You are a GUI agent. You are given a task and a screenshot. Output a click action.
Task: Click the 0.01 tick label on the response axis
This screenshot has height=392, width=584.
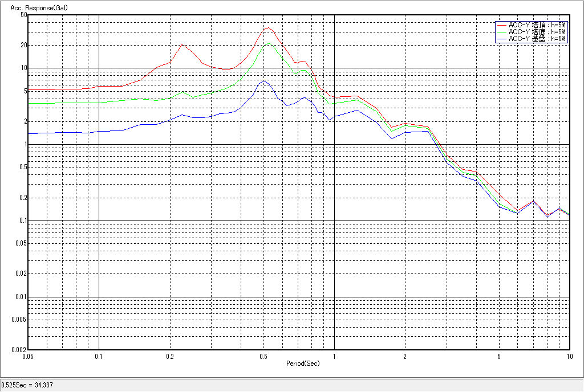click(20, 297)
